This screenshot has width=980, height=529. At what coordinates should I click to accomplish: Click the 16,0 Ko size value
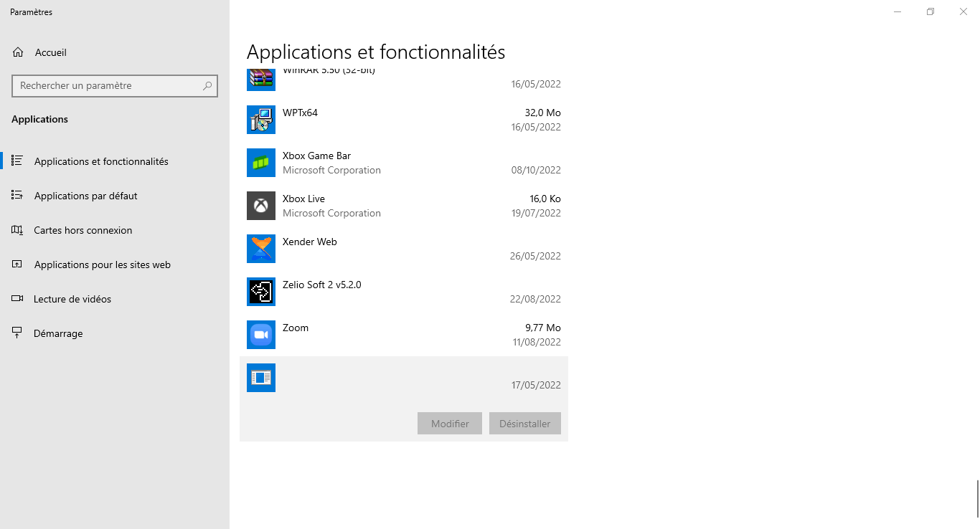(545, 199)
